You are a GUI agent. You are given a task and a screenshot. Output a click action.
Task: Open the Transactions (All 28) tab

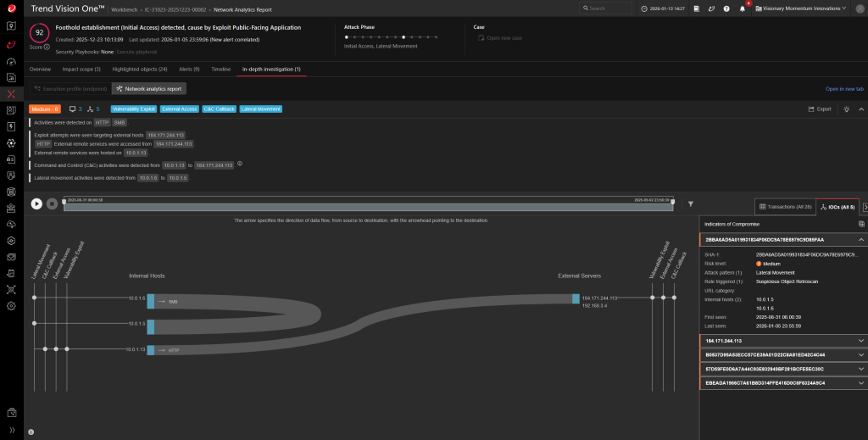click(x=785, y=206)
